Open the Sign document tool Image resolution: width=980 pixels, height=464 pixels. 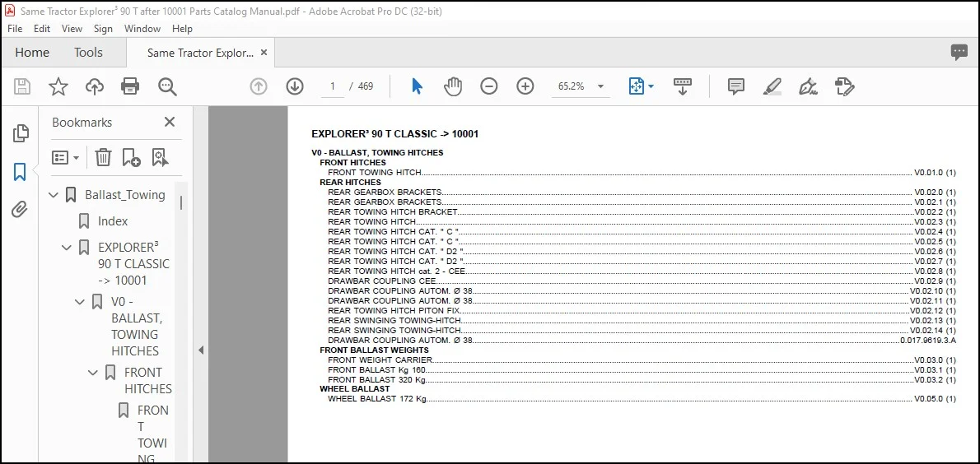[809, 86]
